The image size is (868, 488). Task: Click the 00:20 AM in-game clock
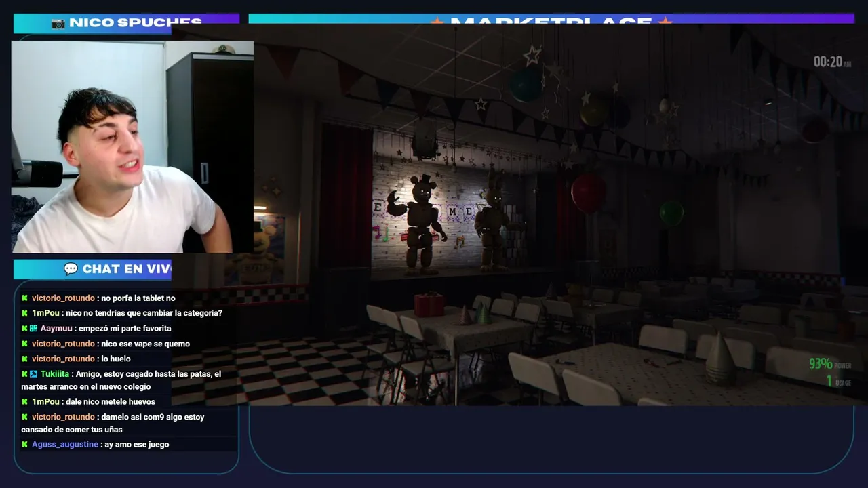tap(832, 62)
